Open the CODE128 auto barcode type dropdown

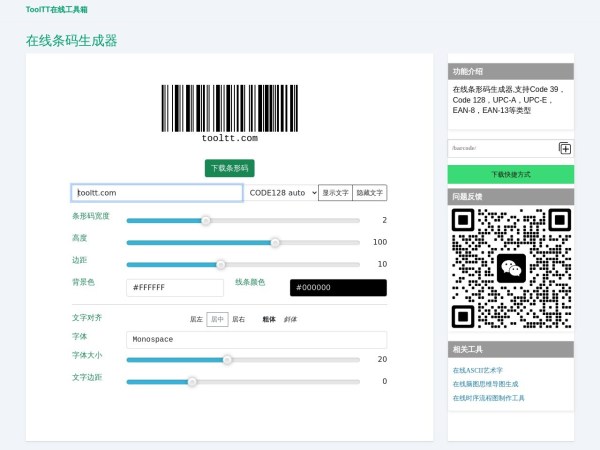click(282, 192)
